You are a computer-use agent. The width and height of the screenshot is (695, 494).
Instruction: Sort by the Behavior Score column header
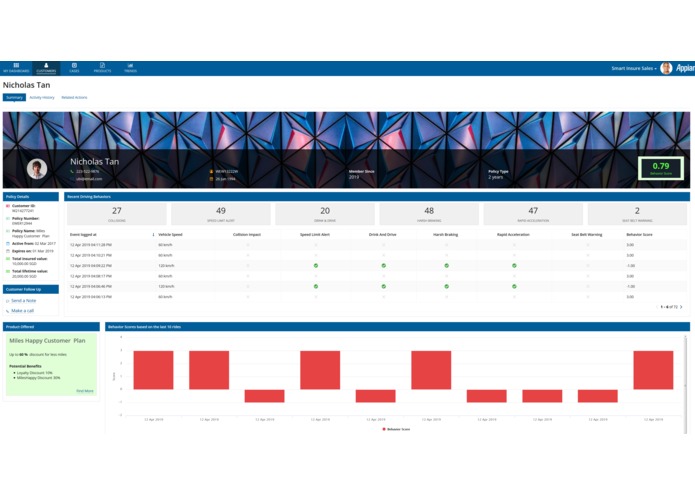coord(639,235)
